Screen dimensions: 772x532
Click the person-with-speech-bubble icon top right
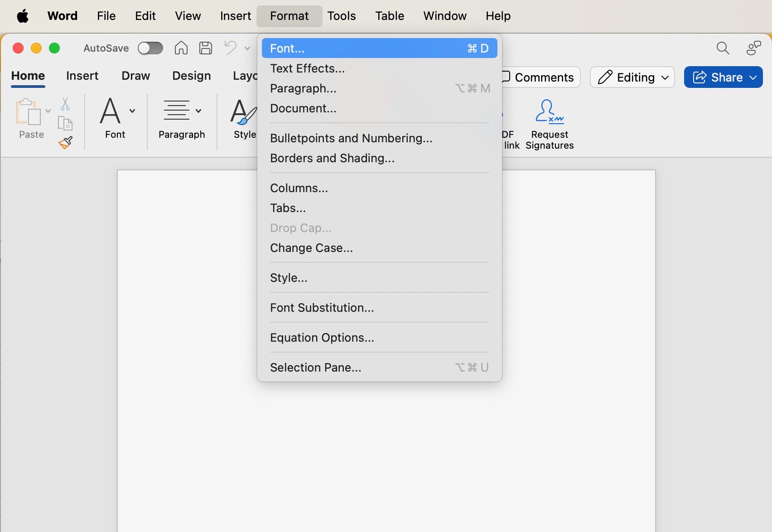click(753, 48)
